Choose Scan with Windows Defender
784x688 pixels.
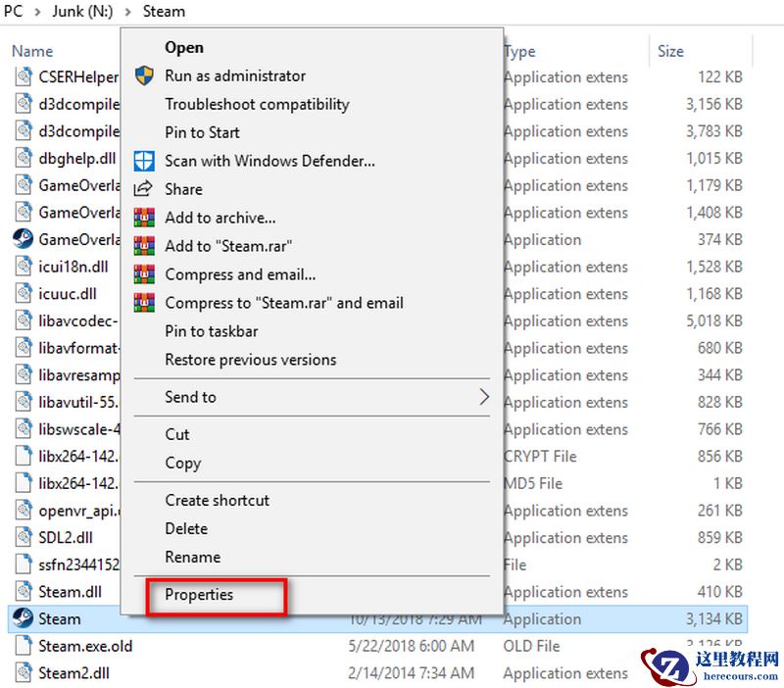[x=269, y=161]
